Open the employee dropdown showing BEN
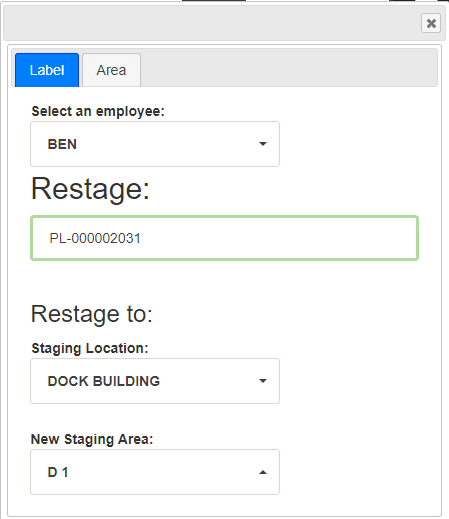Viewport: 449px width, 519px height. (x=155, y=144)
